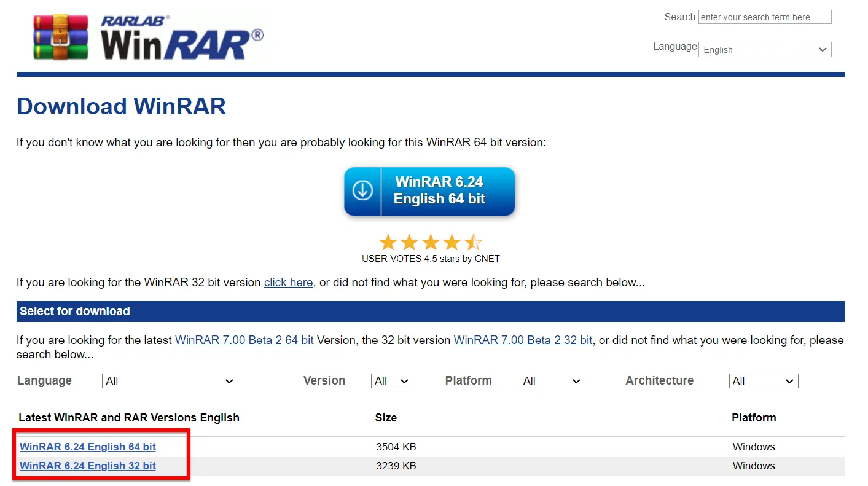Follow the 'click here' 32 bit link

(288, 283)
